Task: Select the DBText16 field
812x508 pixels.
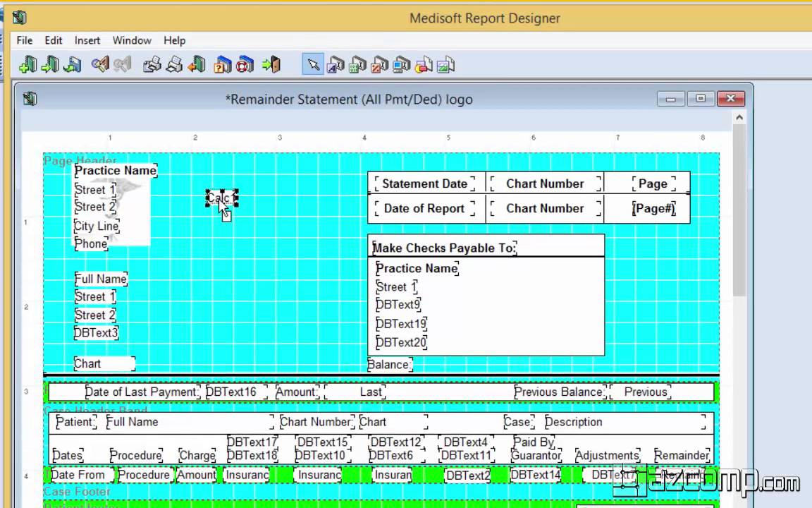Action: pyautogui.click(x=237, y=392)
